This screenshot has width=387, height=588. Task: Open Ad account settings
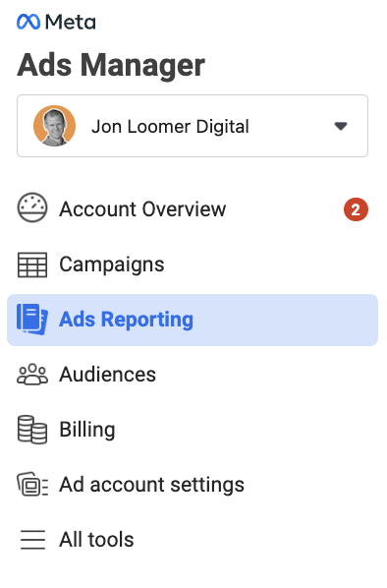193,485
